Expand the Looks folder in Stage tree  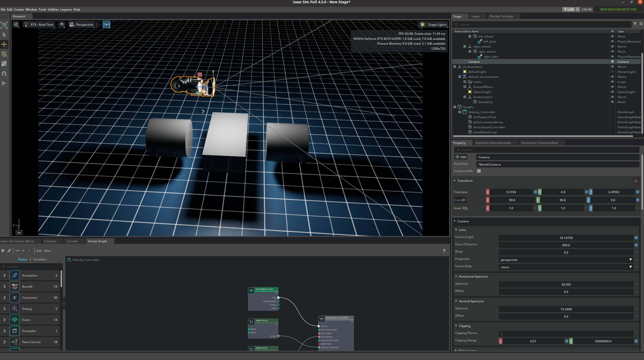[x=465, y=82]
